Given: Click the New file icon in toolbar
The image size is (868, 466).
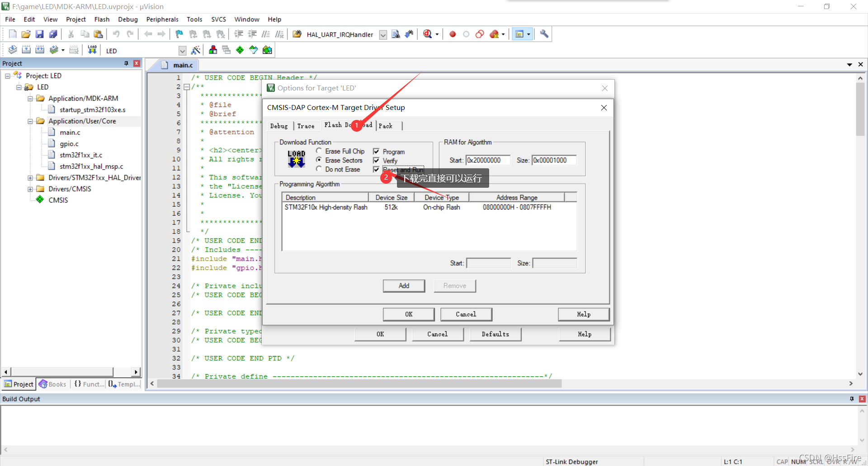Looking at the screenshot, I should pos(13,34).
